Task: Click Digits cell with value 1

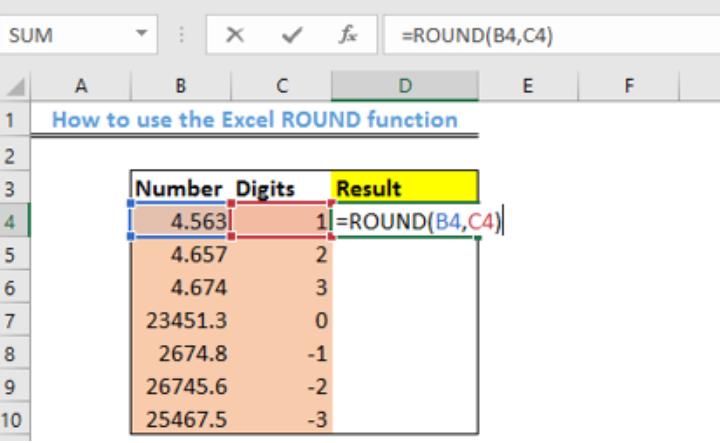Action: [x=281, y=221]
